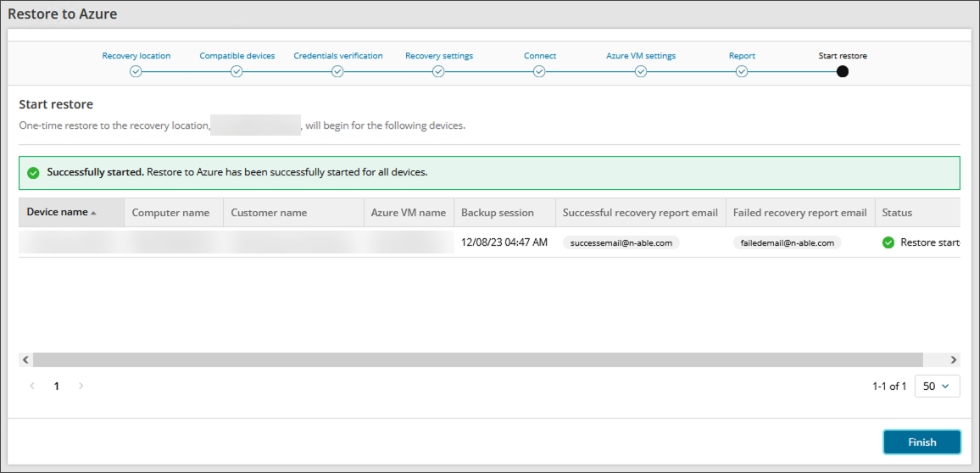980x473 pixels.
Task: Click the horizontal scrollbar right arrow
Action: (953, 359)
